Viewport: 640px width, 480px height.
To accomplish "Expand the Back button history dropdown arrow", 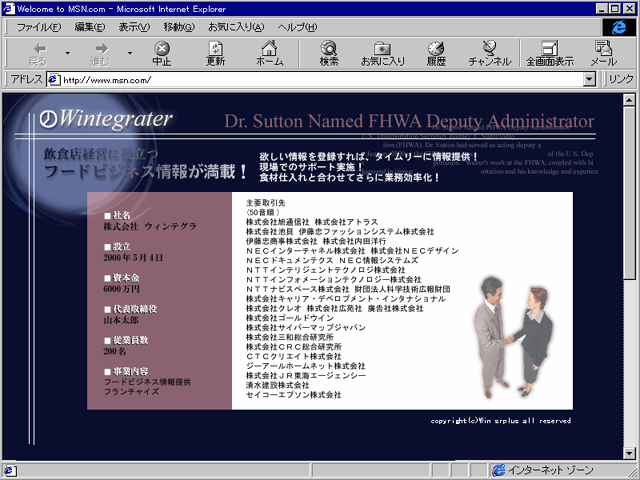I will click(67, 53).
